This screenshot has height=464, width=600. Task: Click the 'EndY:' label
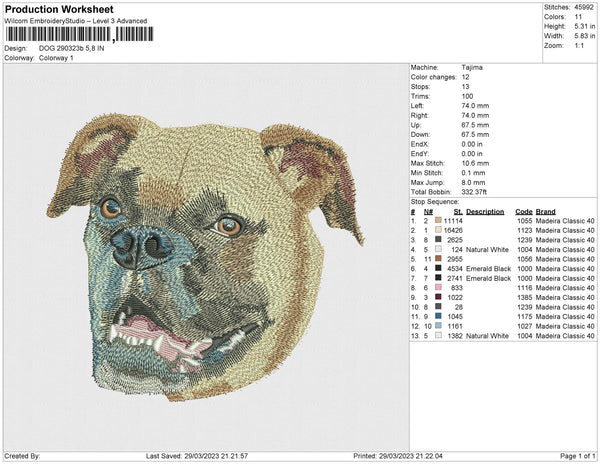pyautogui.click(x=420, y=154)
